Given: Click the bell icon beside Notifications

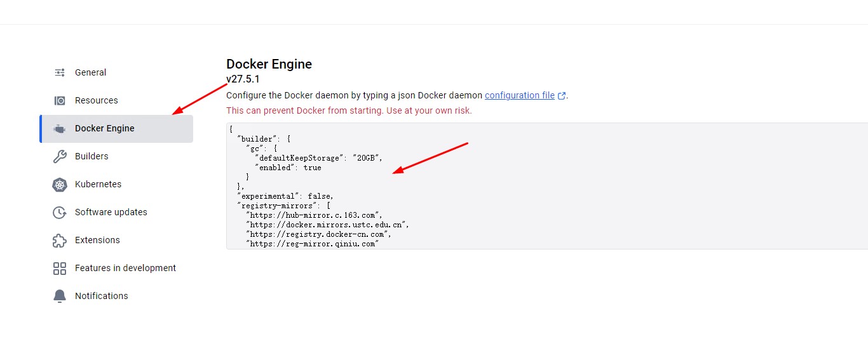Looking at the screenshot, I should 60,296.
